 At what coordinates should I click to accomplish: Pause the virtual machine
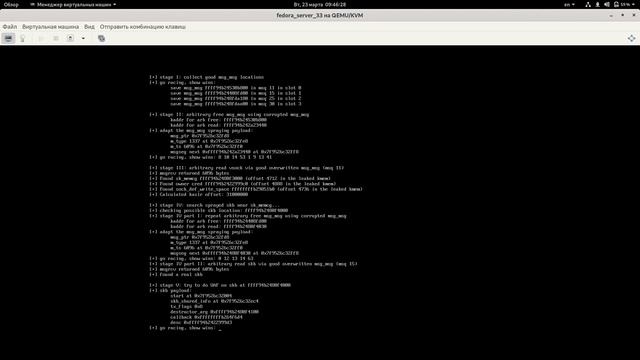(x=56, y=38)
